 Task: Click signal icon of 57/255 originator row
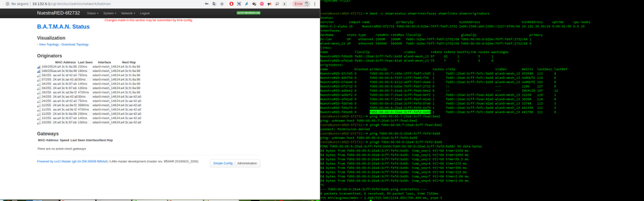coord(39,80)
